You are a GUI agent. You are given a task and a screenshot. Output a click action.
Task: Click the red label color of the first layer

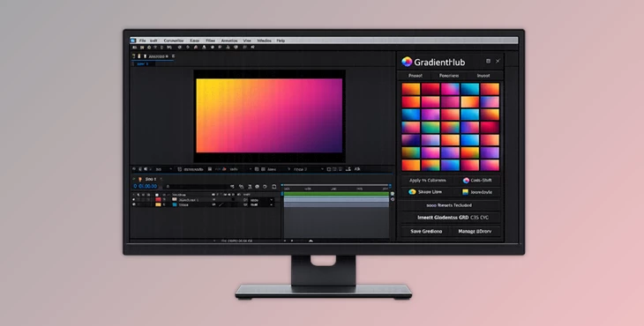pos(158,200)
